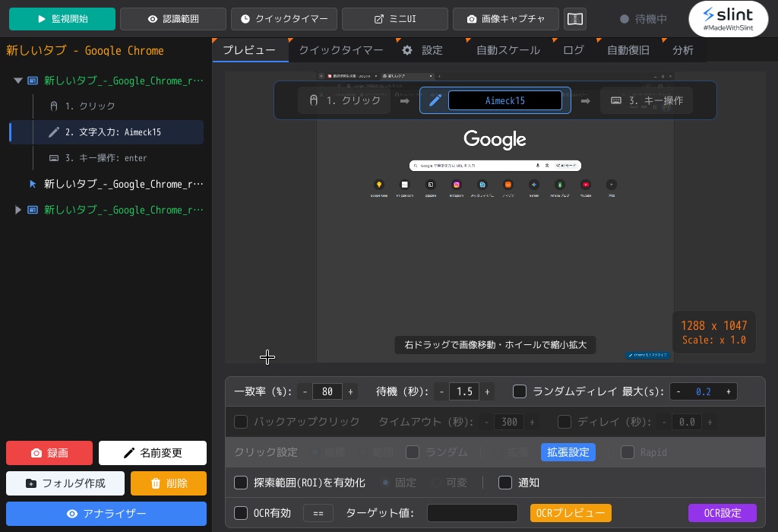The width and height of the screenshot is (778, 532).
Task: Open the クイックタイマー toolbar button
Action: pyautogui.click(x=284, y=19)
